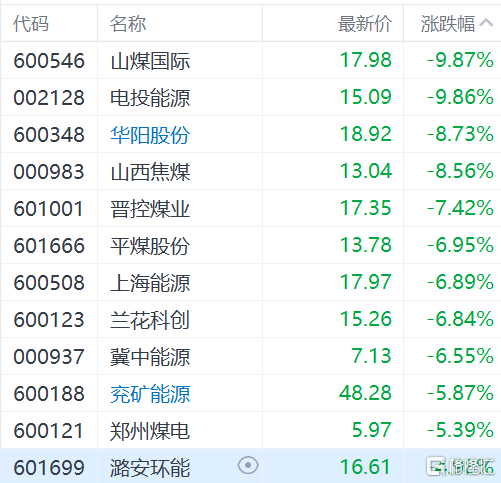
Task: Click the price 13.78
Action: click(366, 245)
